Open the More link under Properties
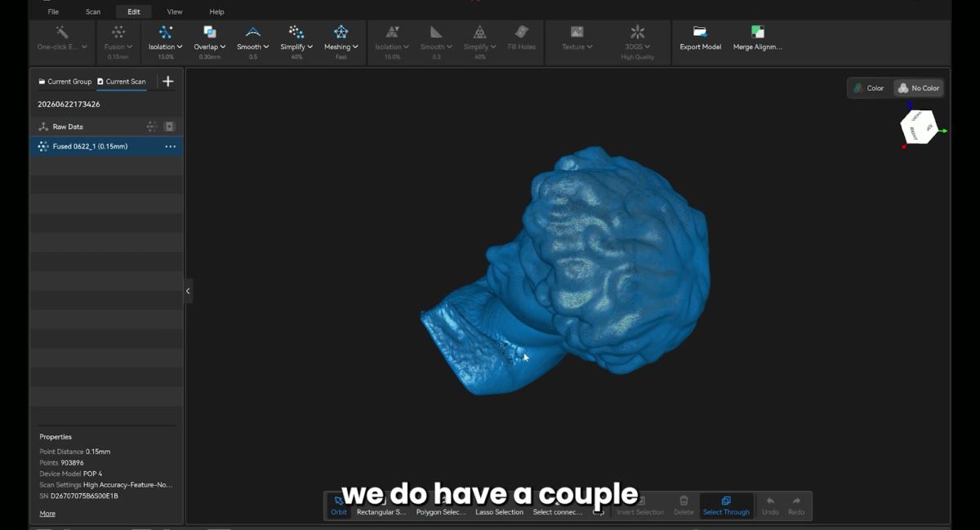The width and height of the screenshot is (980, 530). click(x=47, y=514)
